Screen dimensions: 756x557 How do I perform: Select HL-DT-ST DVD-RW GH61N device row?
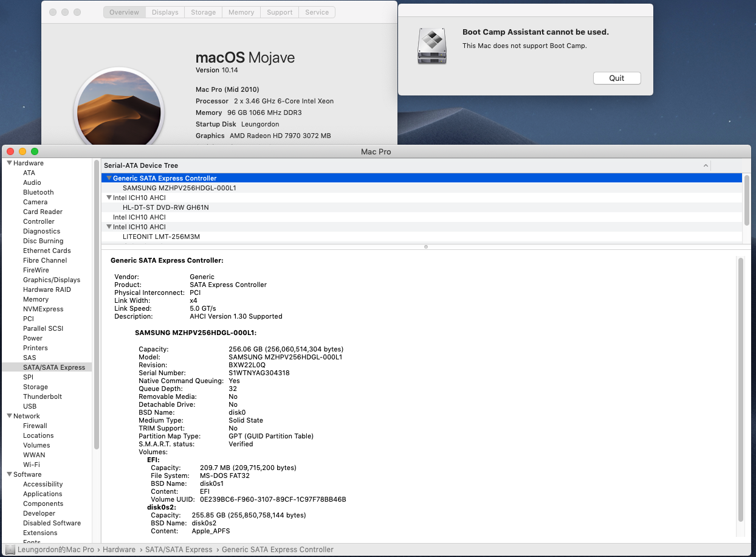[422, 207]
